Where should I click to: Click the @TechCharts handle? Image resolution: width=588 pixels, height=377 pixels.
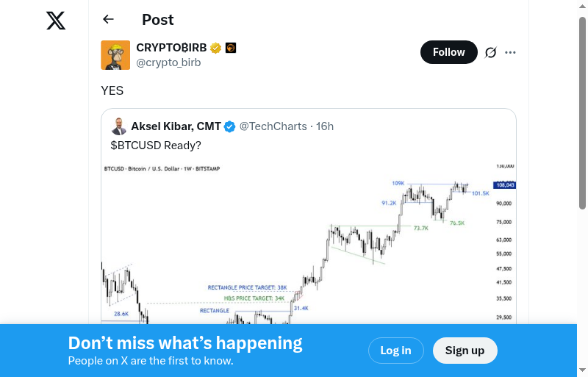pyautogui.click(x=273, y=126)
